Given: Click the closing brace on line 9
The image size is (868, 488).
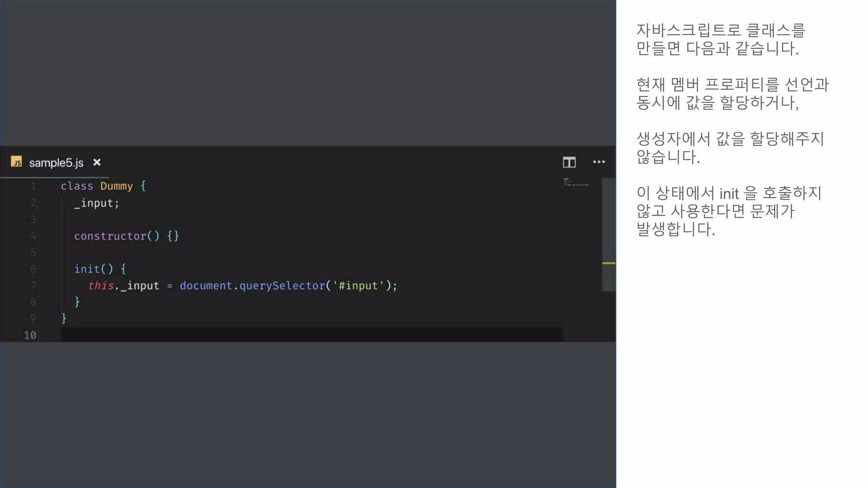Looking at the screenshot, I should (64, 318).
